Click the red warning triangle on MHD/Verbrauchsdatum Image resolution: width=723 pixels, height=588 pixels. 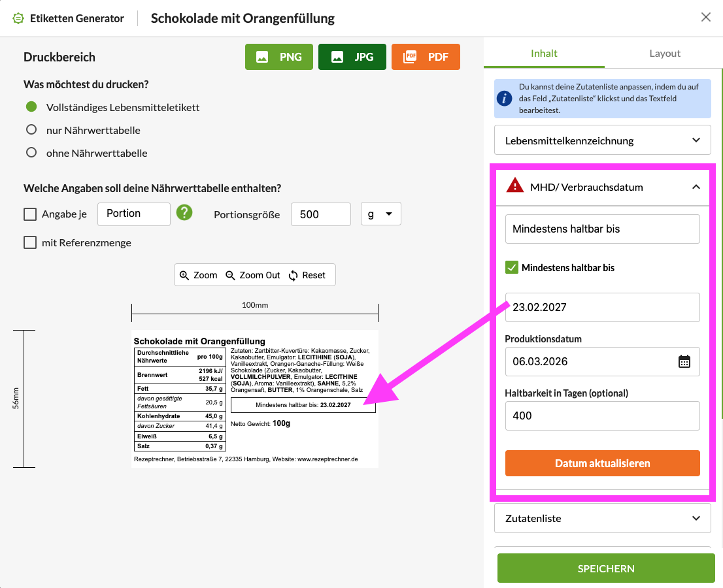(x=515, y=187)
